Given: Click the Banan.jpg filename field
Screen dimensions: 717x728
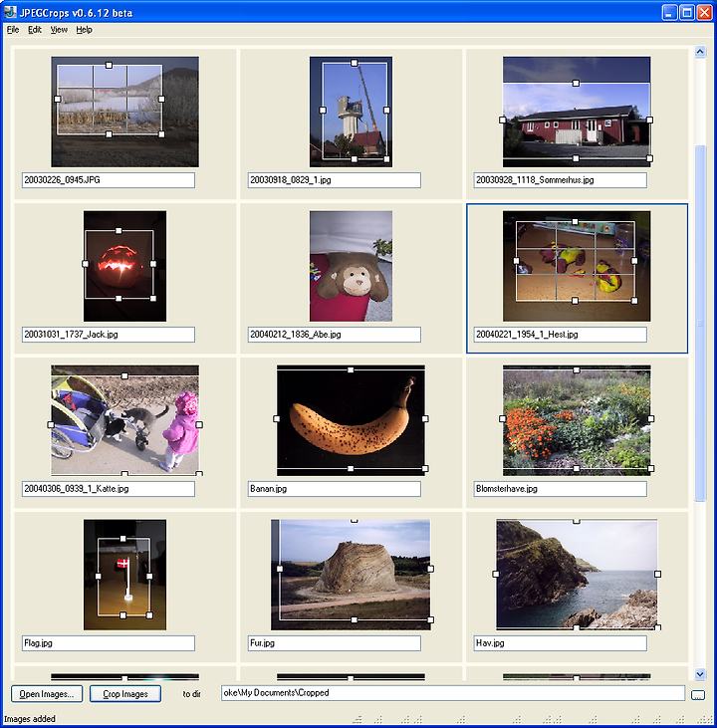Looking at the screenshot, I should point(335,488).
